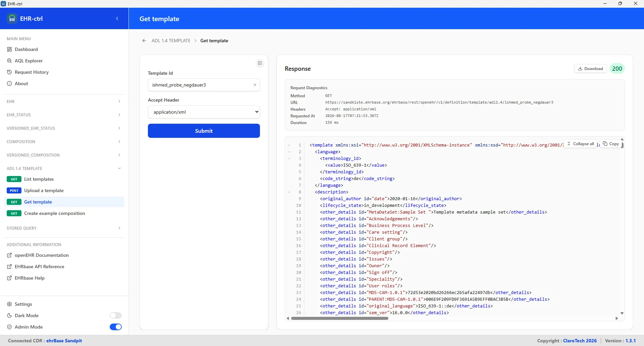Screen dimensions: 644x346
Task: Click the EHR-ctrl logo icon
Action: pos(12,19)
